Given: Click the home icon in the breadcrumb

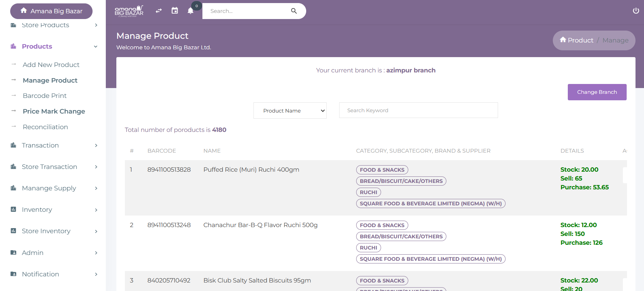Looking at the screenshot, I should [563, 40].
